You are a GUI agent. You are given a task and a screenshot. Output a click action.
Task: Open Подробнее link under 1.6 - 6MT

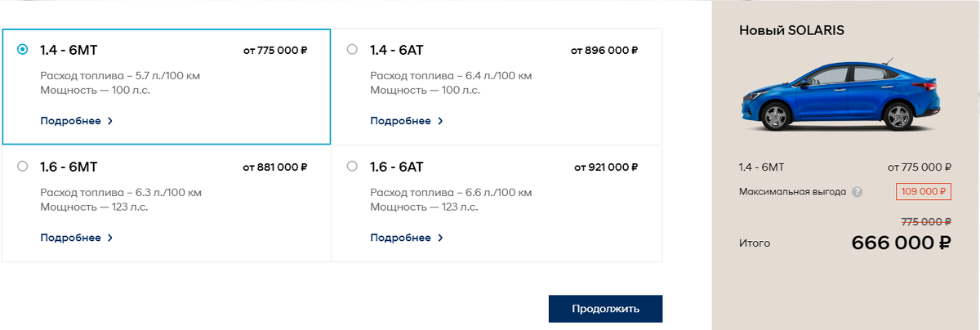76,238
